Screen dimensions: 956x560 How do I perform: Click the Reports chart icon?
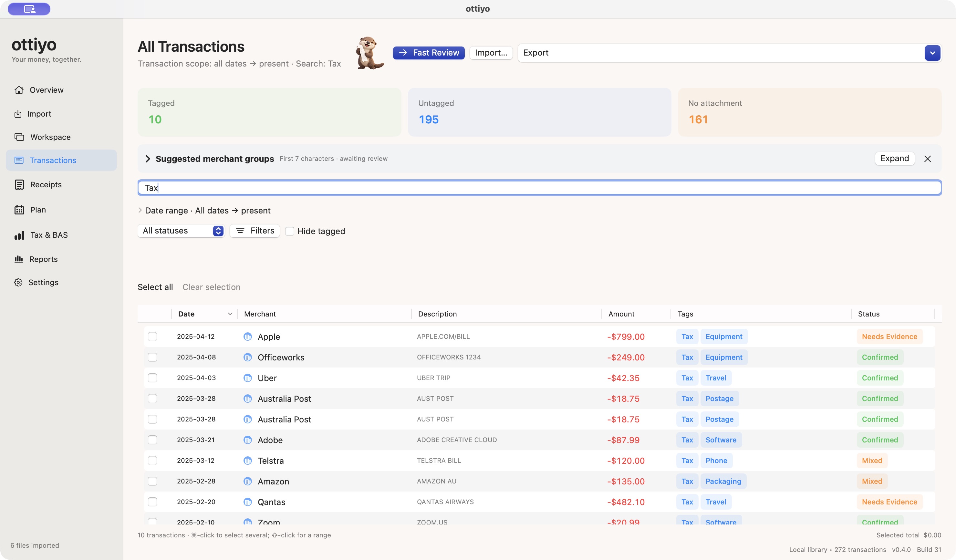click(x=19, y=259)
